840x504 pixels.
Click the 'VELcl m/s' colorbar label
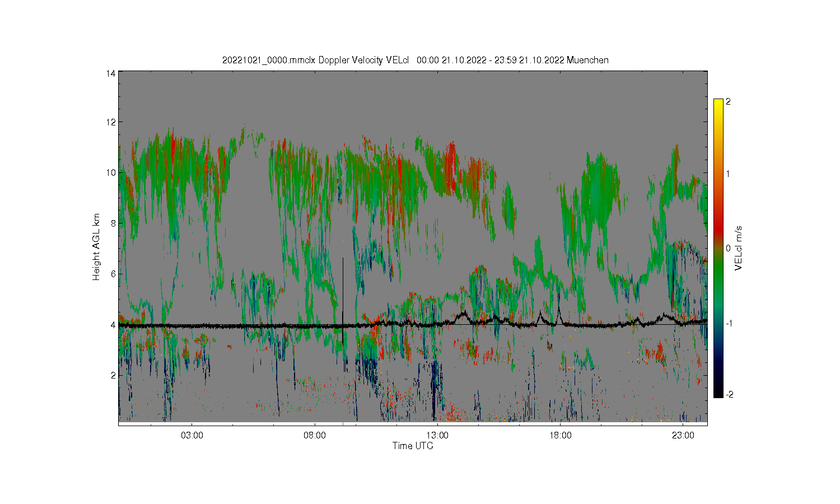739,248
